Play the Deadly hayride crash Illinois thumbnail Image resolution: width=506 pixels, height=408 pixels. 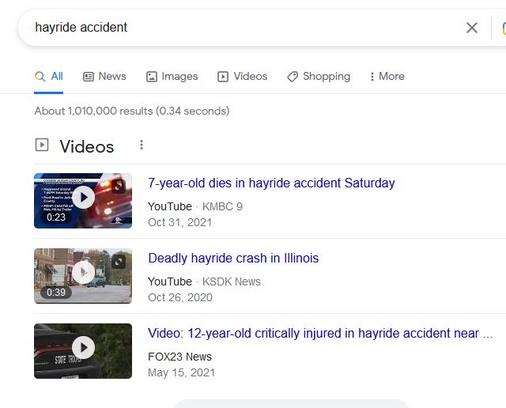point(83,276)
